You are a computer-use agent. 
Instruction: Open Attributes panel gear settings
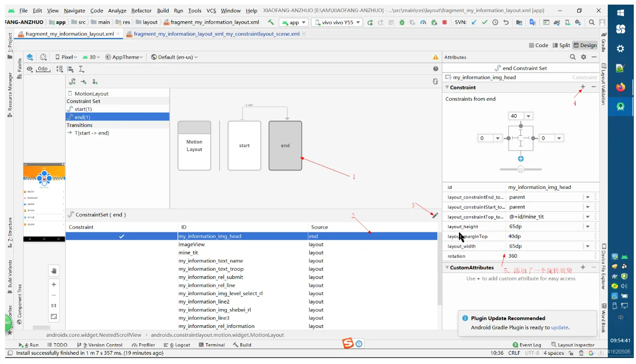583,57
